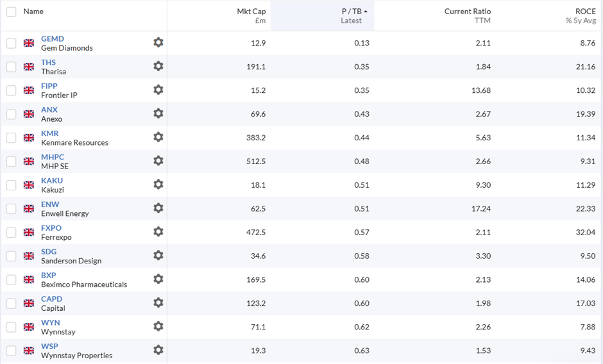The width and height of the screenshot is (603, 364).
Task: Click the UK flag beside KAKU
Action: point(29,185)
